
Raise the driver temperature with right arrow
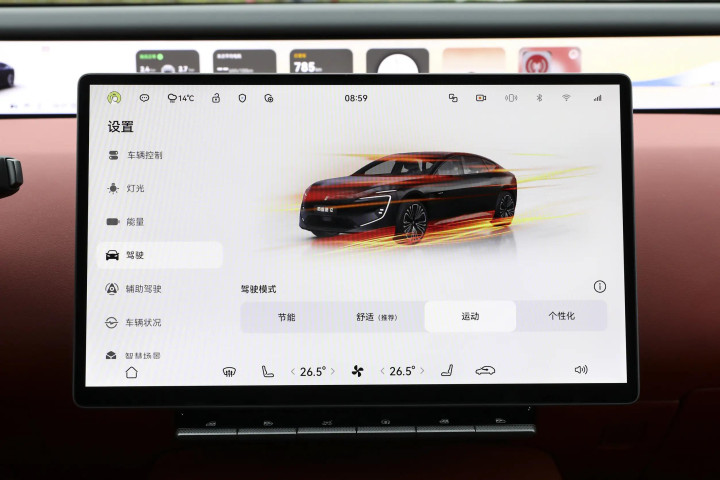[333, 371]
